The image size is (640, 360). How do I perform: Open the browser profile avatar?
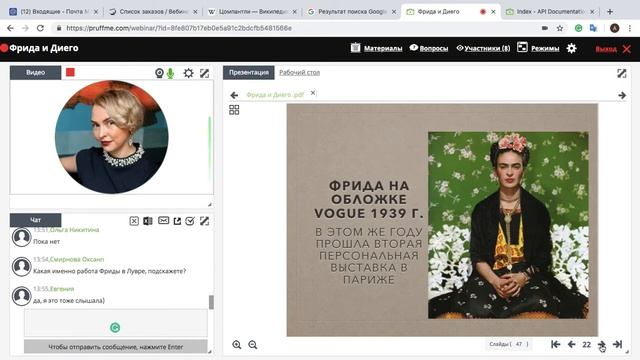(614, 28)
